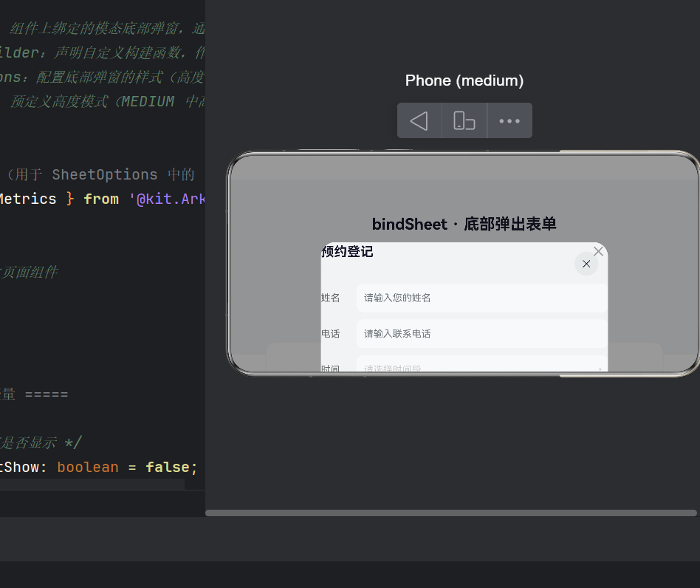Image resolution: width=700 pixels, height=588 pixels.
Task: Click the horizontal scrollbar below the previewer
Action: [x=451, y=513]
